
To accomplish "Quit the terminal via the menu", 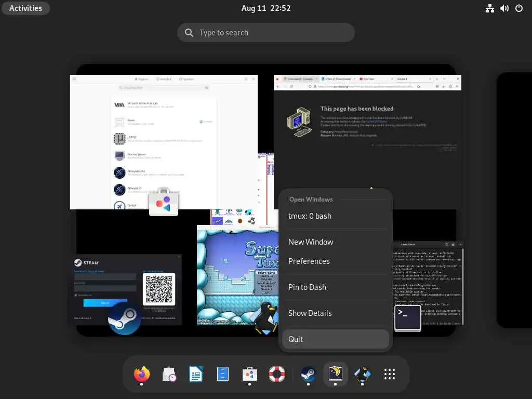I will pyautogui.click(x=335, y=339).
